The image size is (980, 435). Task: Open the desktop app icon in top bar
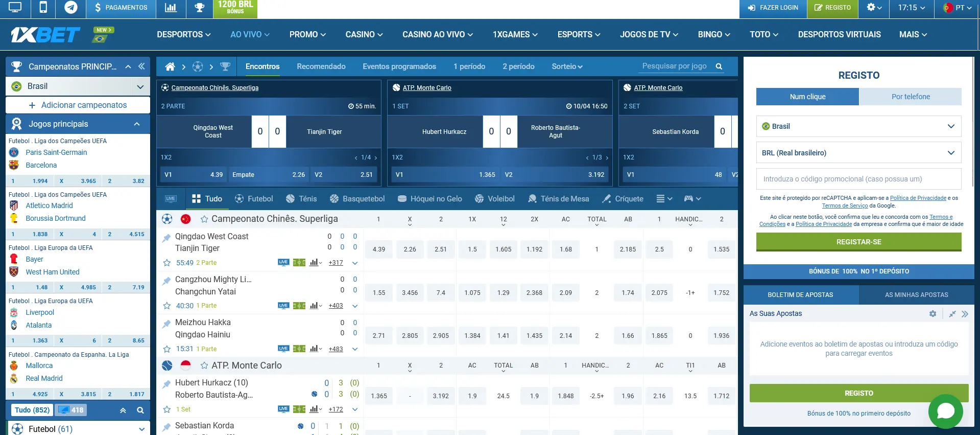(x=15, y=8)
